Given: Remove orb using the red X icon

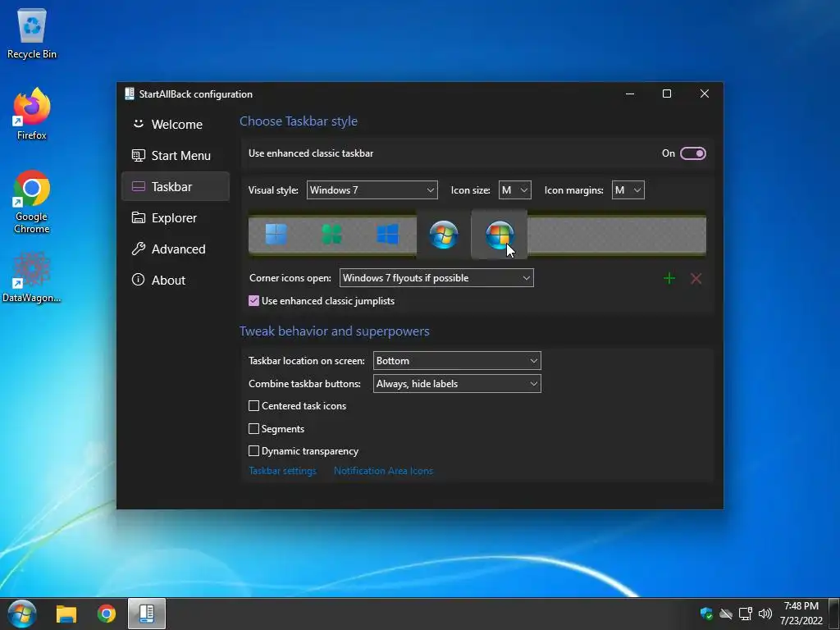Looking at the screenshot, I should point(696,278).
